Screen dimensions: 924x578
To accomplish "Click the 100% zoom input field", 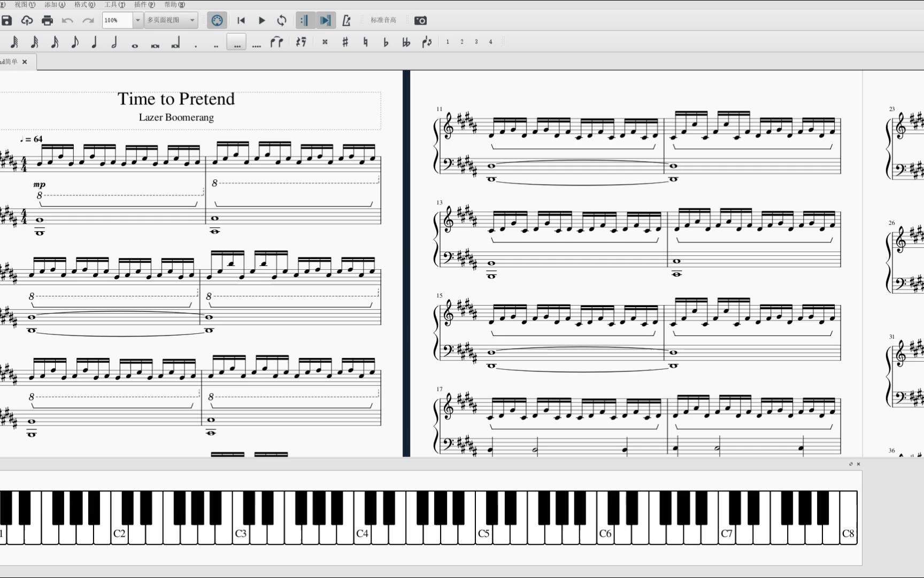I will click(117, 20).
